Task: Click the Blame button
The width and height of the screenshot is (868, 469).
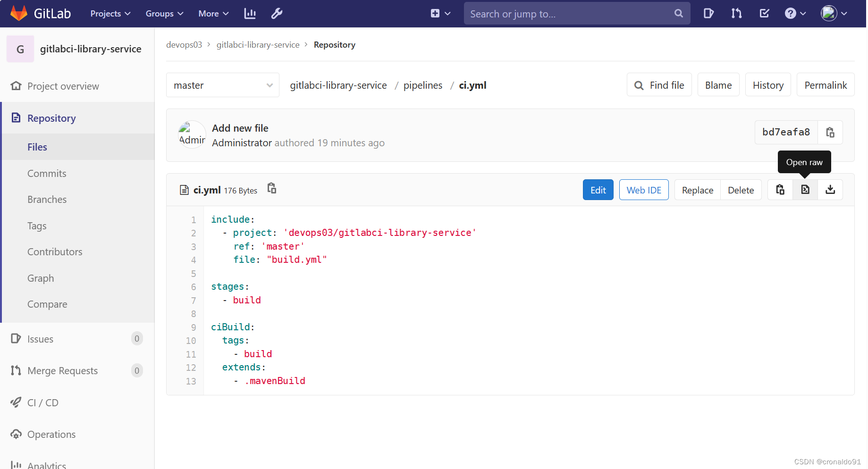Action: coord(718,85)
